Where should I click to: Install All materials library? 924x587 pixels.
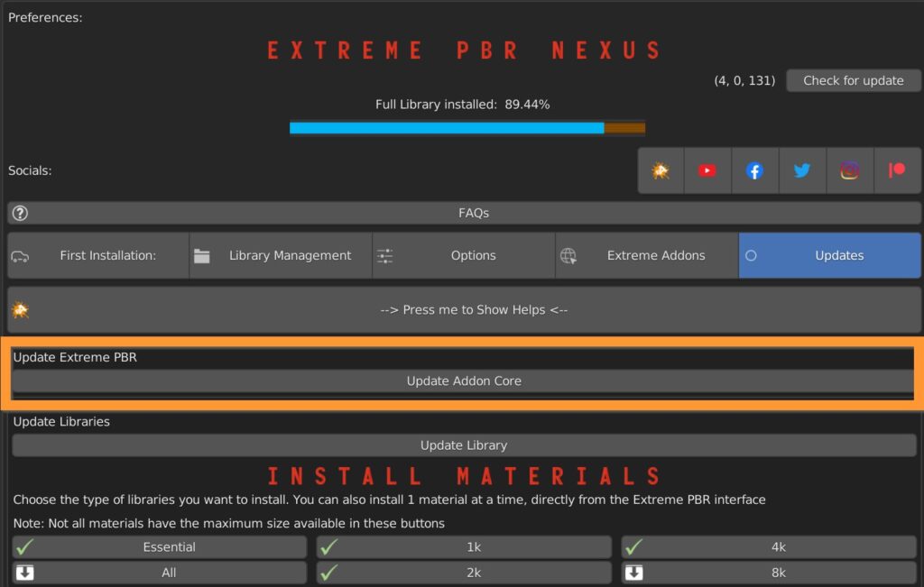(160, 573)
